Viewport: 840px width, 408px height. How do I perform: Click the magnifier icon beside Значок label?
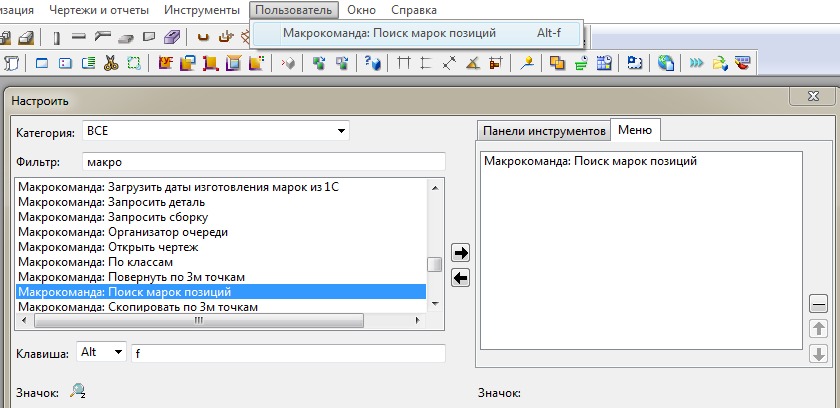(78, 392)
